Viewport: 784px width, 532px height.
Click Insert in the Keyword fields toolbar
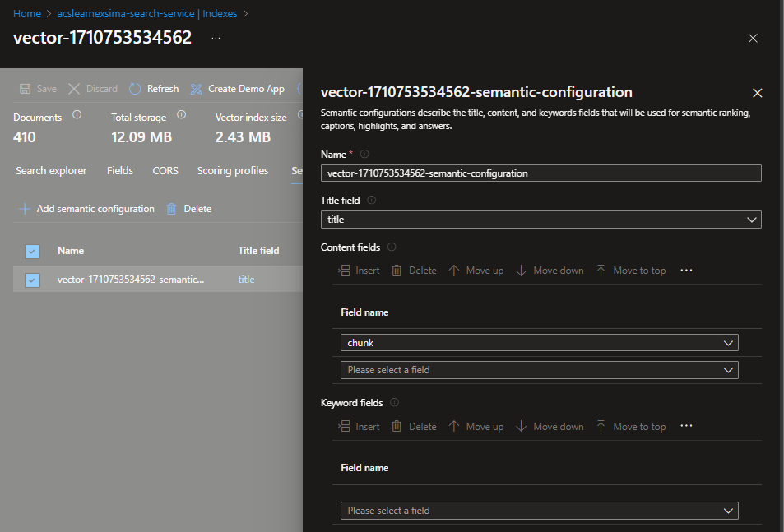(x=359, y=427)
